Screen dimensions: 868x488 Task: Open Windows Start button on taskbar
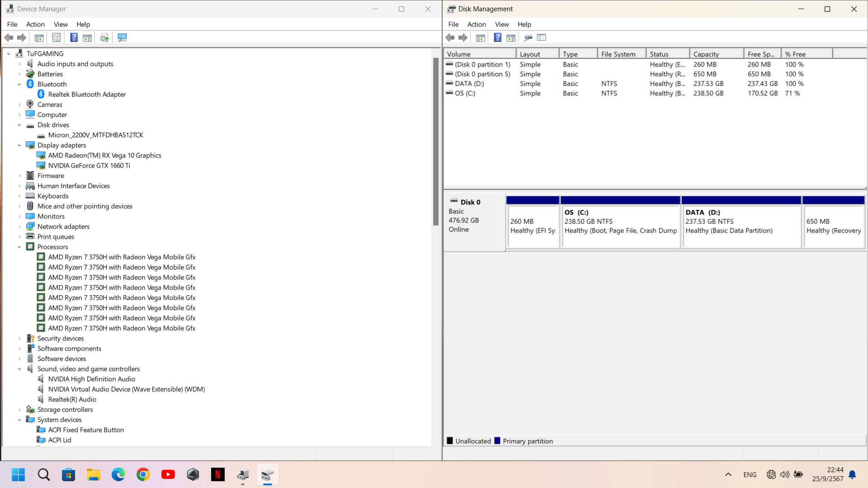coord(19,474)
